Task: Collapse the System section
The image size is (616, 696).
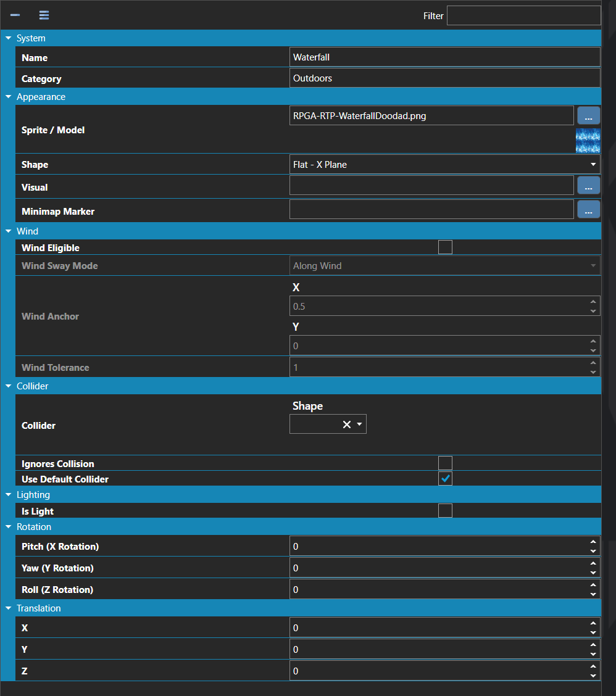Action: coord(9,38)
